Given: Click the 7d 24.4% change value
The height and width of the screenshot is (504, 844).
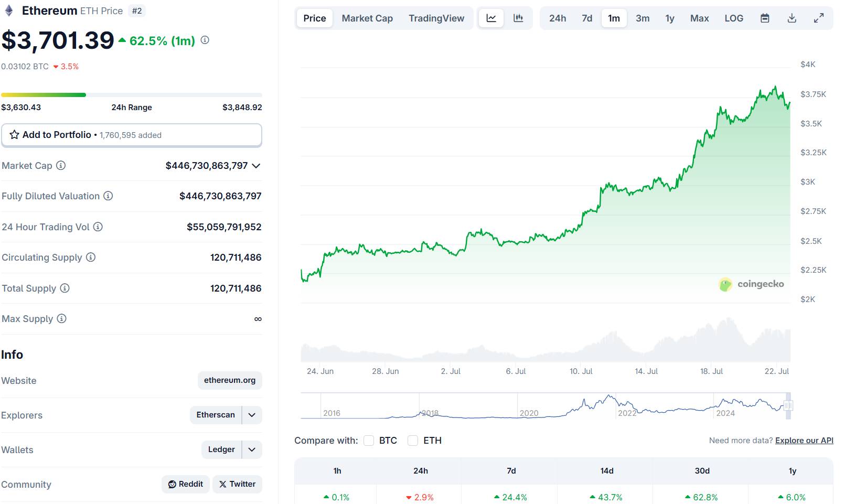Looking at the screenshot, I should 510,497.
